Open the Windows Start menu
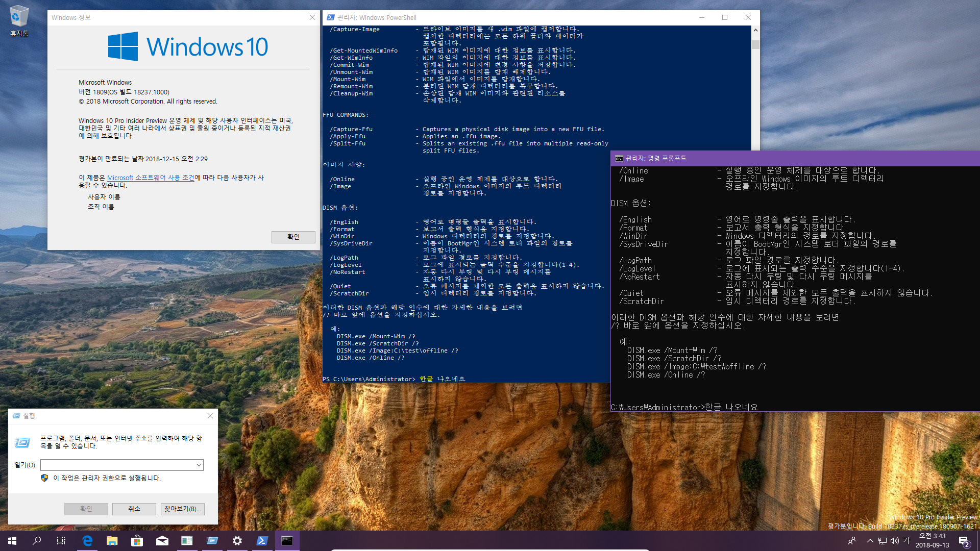 (12, 541)
